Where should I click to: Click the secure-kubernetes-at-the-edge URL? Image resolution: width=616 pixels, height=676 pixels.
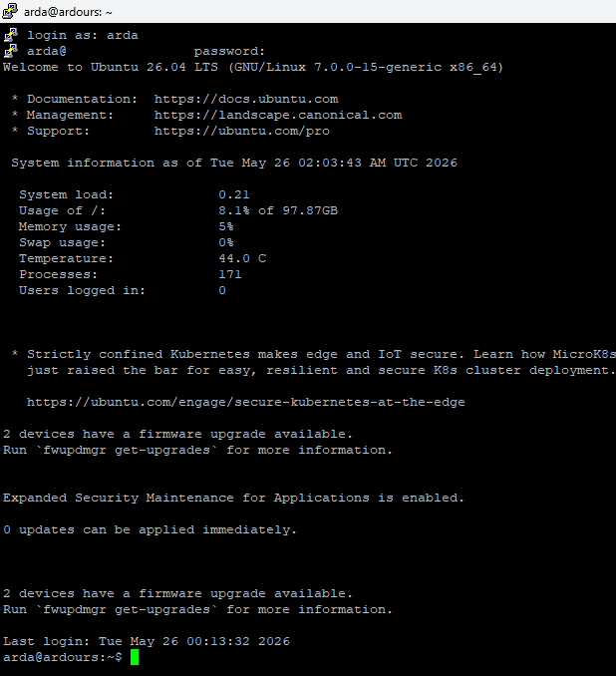[246, 402]
